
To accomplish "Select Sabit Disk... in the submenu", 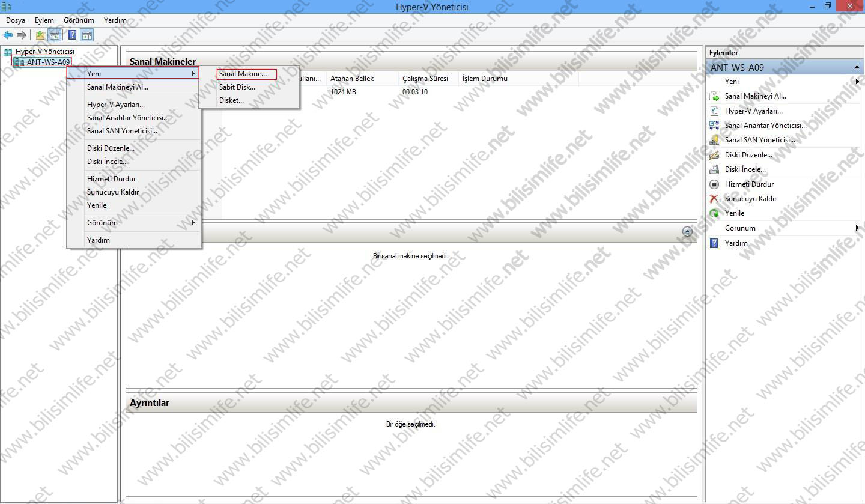I will pos(237,87).
